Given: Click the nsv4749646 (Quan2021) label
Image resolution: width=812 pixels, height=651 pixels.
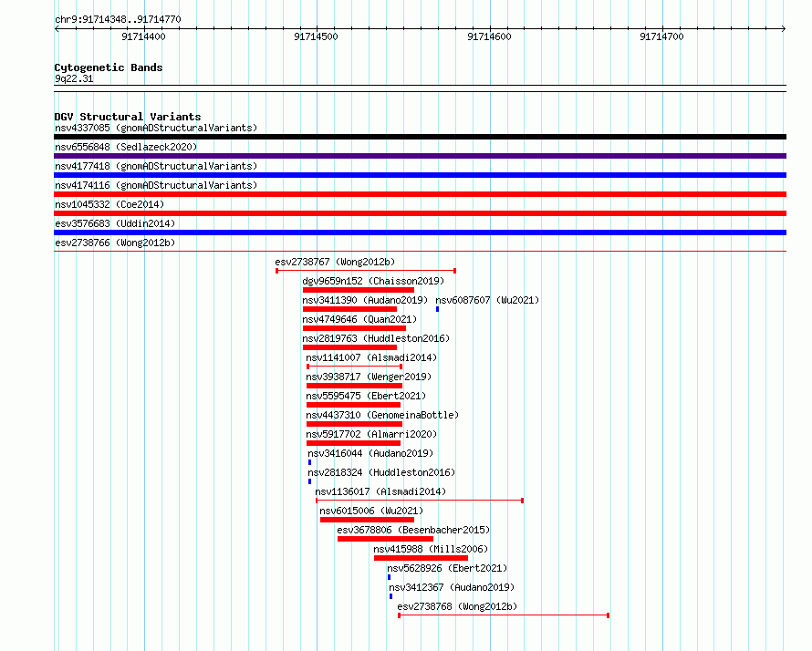Looking at the screenshot, I should [x=359, y=319].
